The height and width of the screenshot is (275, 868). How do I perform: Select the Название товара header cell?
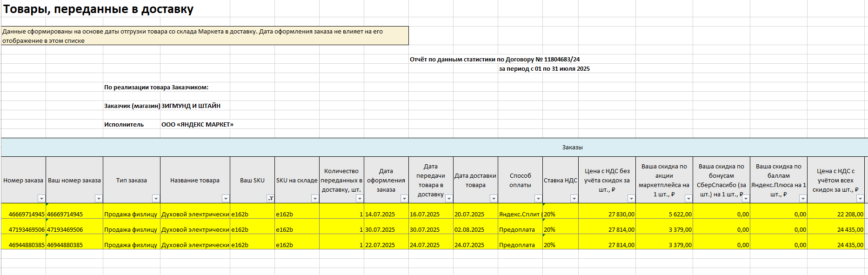(195, 180)
